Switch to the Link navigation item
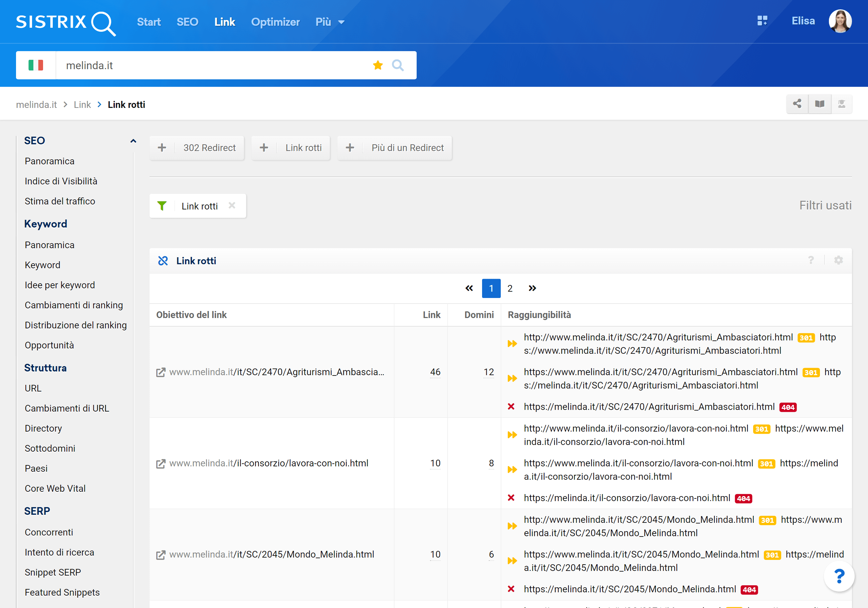The width and height of the screenshot is (868, 608). [225, 22]
